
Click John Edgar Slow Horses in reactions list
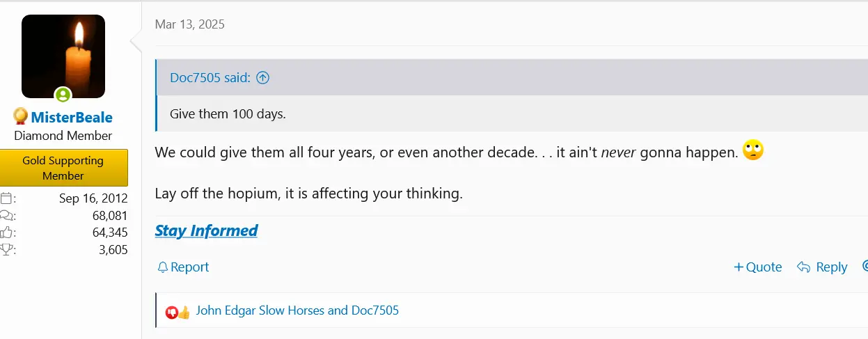(262, 310)
